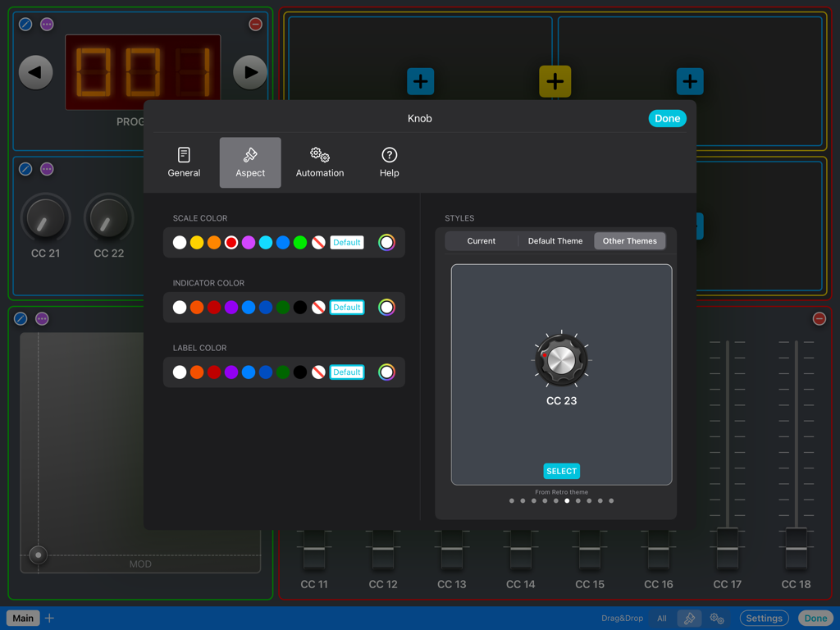The height and width of the screenshot is (630, 840).
Task: Switch to the General tab
Action: [x=184, y=162]
